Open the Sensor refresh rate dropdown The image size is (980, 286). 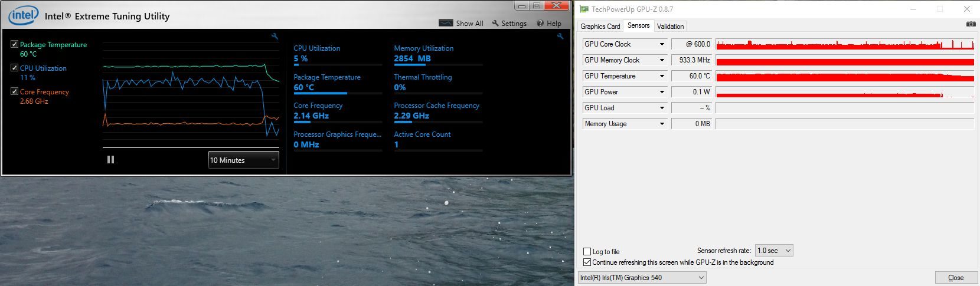(774, 251)
